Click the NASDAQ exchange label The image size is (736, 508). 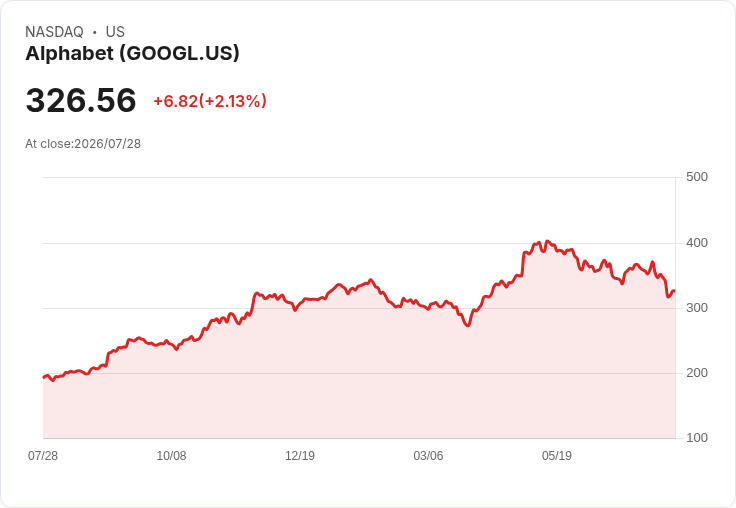(54, 31)
